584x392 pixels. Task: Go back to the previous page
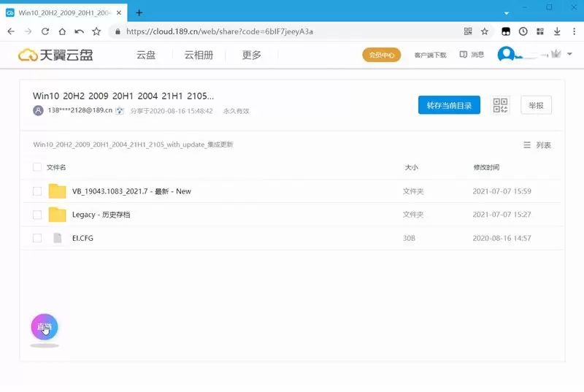(11, 31)
